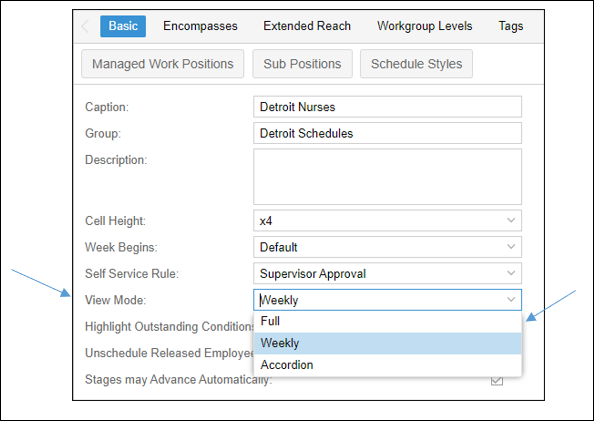Open the Tags tab
This screenshot has width=594, height=421.
[511, 26]
